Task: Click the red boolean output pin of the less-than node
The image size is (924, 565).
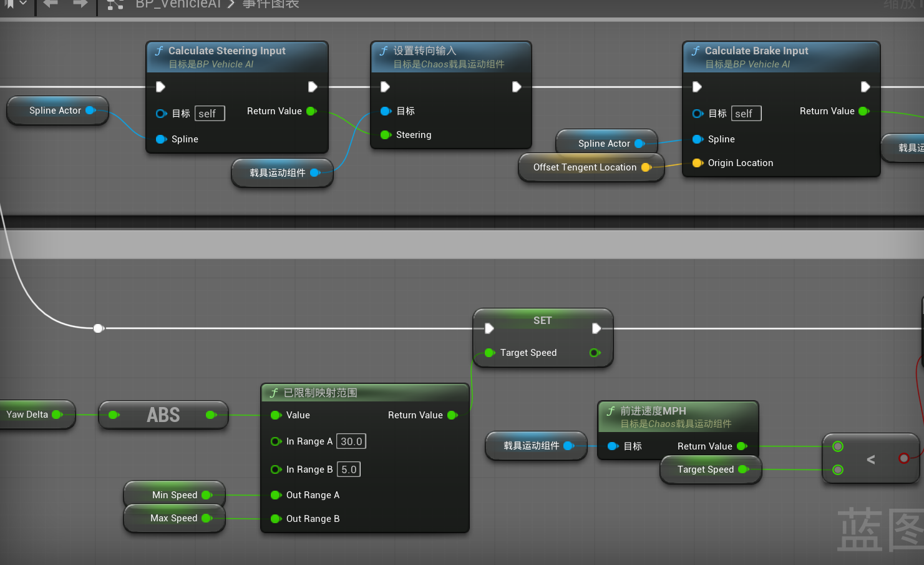Action: coord(903,458)
